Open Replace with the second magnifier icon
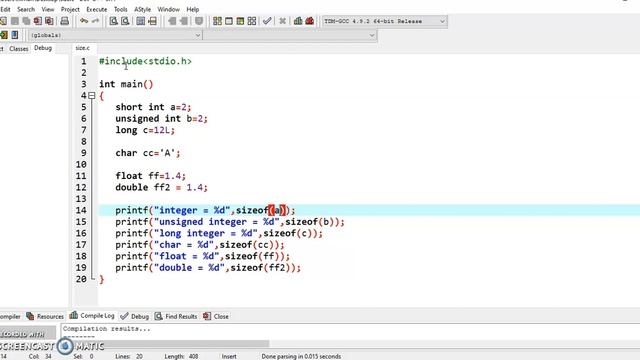The height and width of the screenshot is (360, 640). 125,21
